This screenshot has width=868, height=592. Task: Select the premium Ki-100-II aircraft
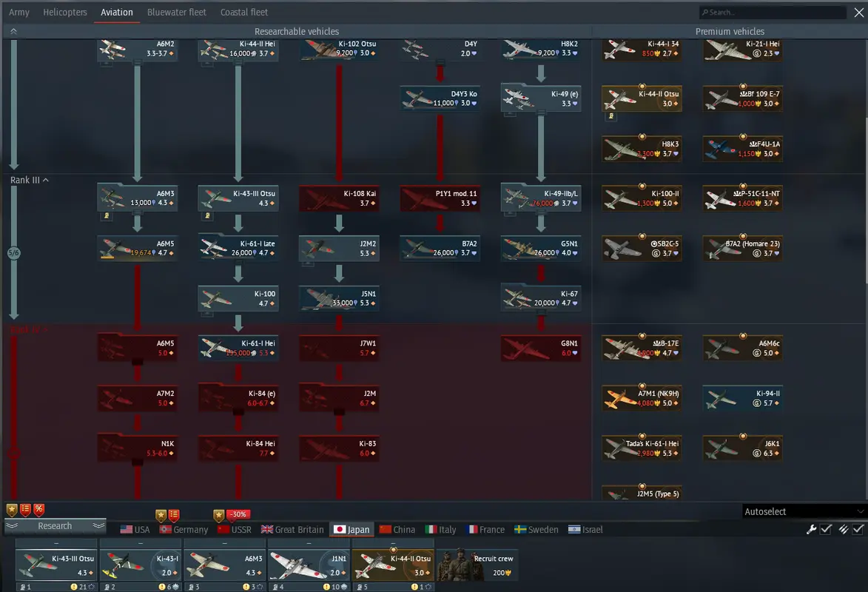(642, 198)
